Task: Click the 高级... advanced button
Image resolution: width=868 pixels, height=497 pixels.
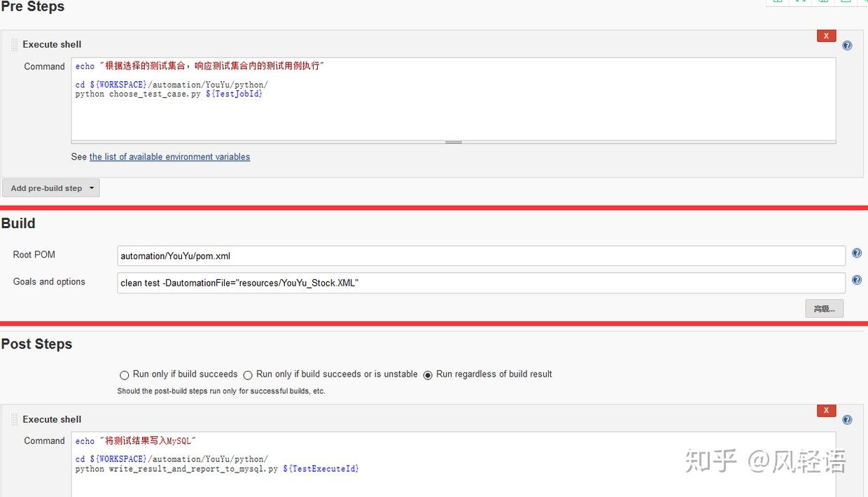Action: point(824,309)
